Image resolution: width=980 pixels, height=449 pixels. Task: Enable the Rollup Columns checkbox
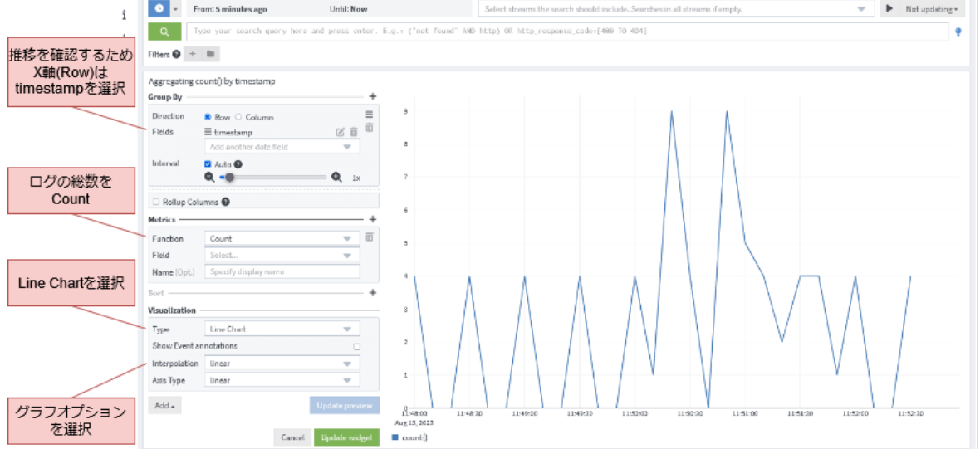[x=155, y=201]
